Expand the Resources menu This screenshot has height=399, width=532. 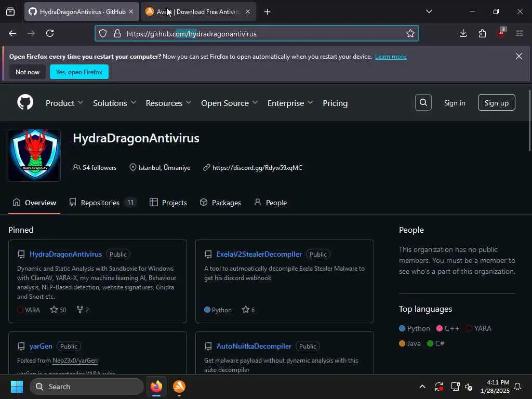tap(168, 103)
